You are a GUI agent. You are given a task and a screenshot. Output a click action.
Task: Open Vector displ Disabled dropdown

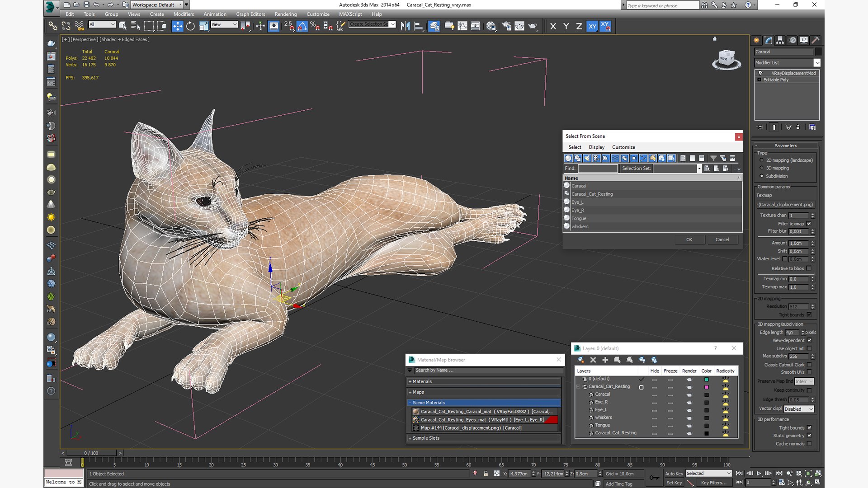click(799, 409)
